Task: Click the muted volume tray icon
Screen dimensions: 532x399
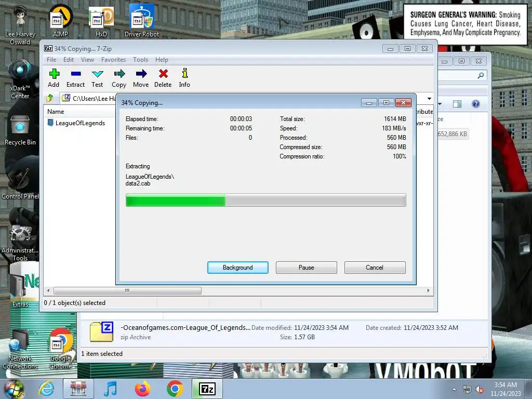Action: click(x=480, y=390)
